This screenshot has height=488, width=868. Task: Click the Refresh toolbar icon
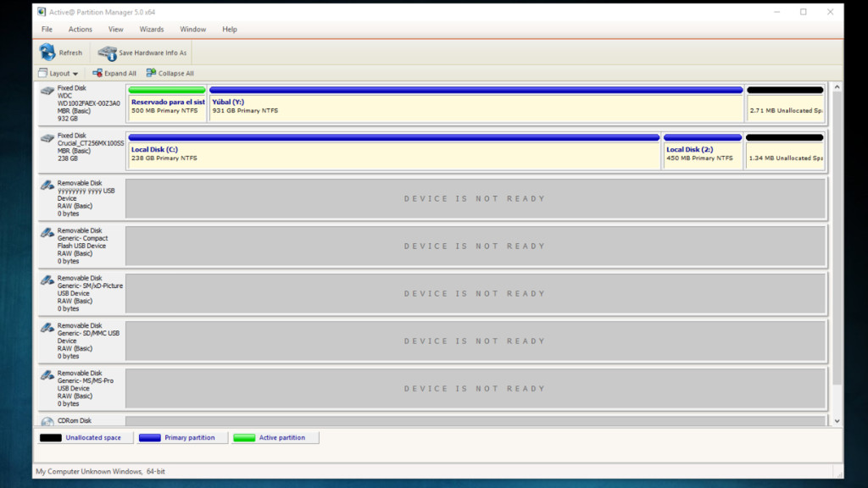[x=47, y=53]
